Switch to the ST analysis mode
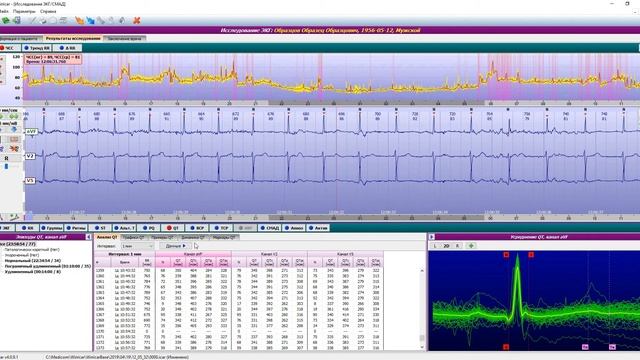 click(100, 228)
